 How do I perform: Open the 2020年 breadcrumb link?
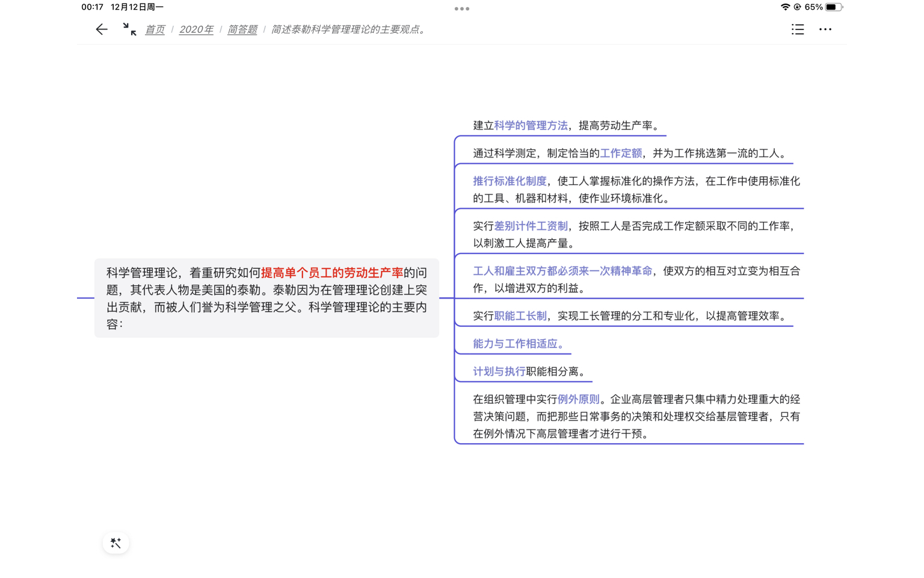196,30
